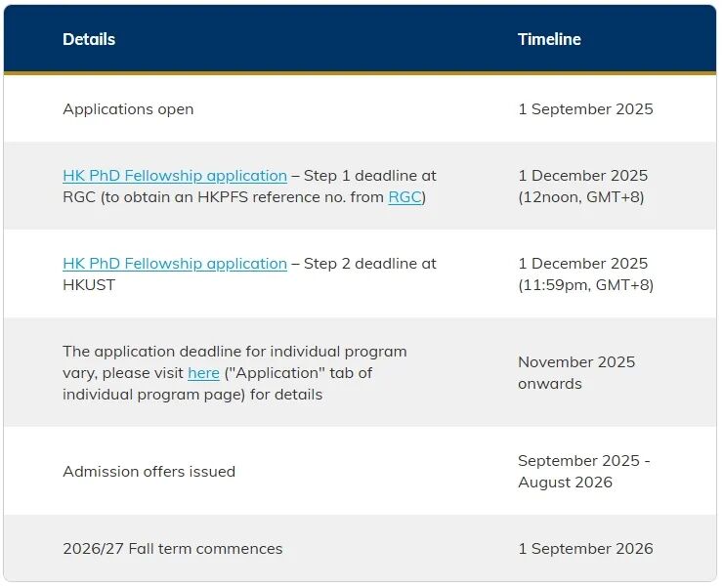Click 1 December 2025 date above 12noon
Screen dimensions: 723x588
coord(582,176)
